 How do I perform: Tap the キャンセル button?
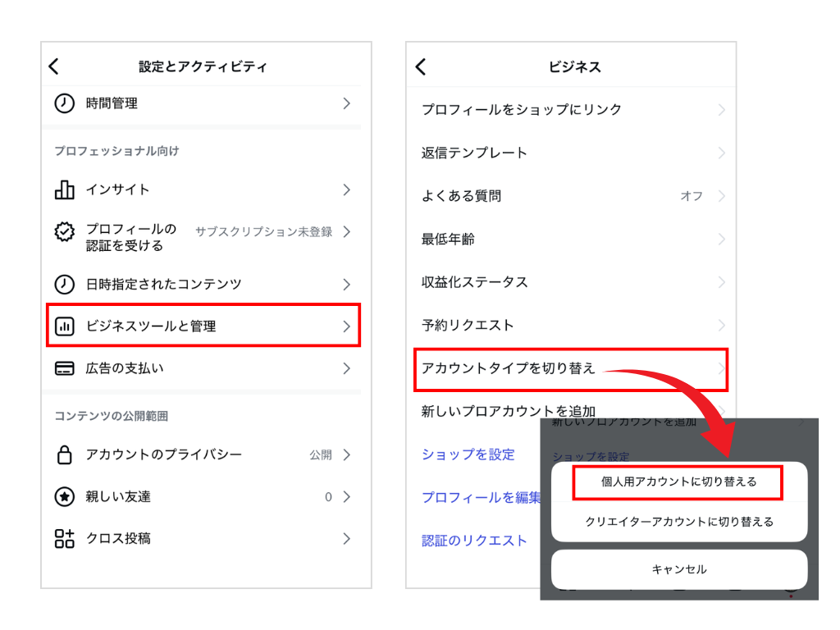[679, 570]
